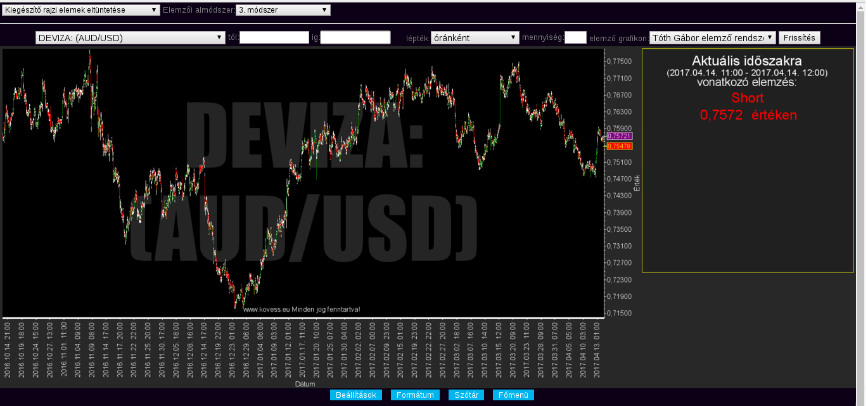Viewport: 868px width, 406px height.
Task: Click the 'mennyiség' quantity input box
Action: (x=575, y=38)
